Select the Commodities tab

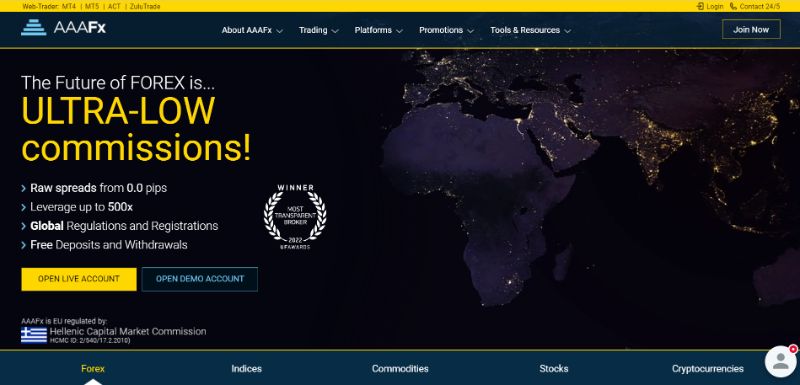coord(400,368)
